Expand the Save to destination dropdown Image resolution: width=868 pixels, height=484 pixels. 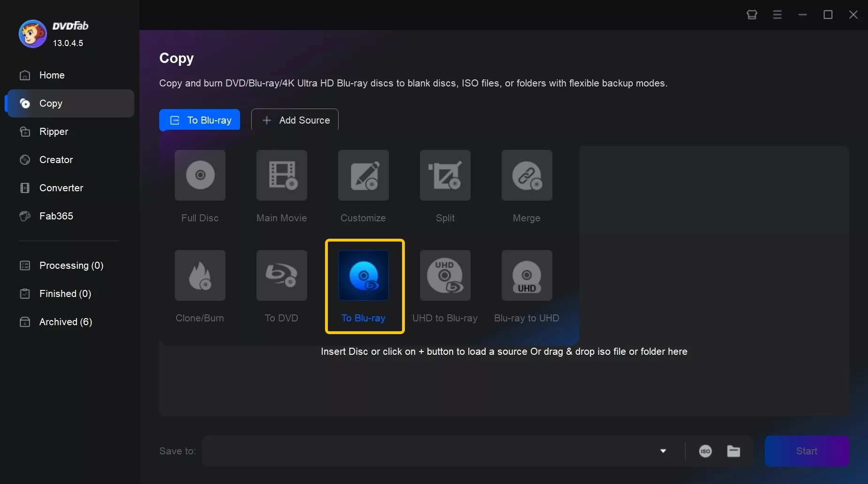click(663, 451)
